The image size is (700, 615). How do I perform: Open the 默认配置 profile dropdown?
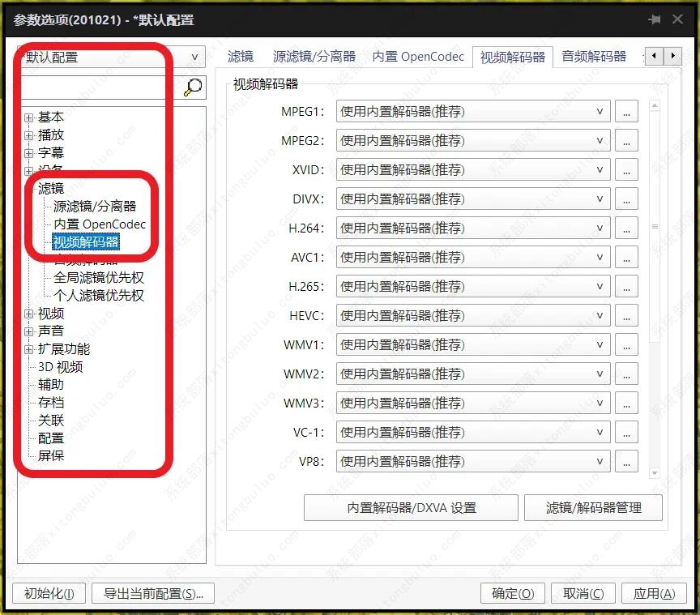112,57
